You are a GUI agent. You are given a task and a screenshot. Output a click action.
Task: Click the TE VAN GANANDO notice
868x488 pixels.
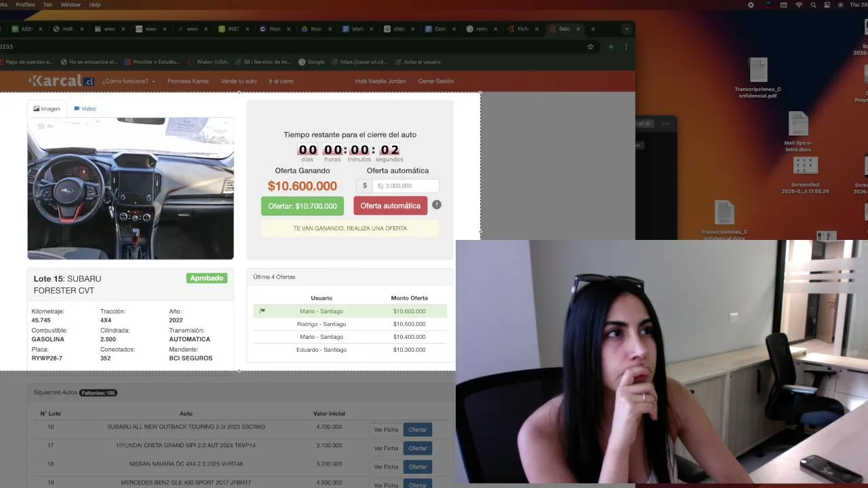pos(350,228)
